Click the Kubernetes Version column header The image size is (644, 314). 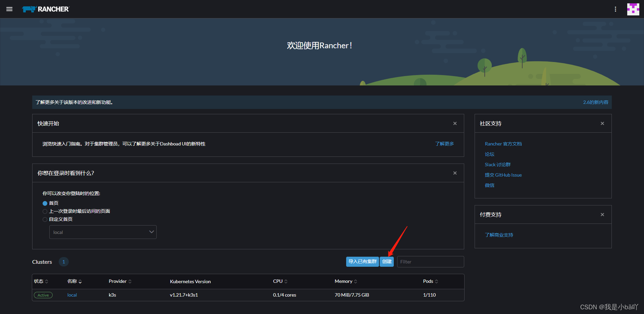(x=190, y=281)
